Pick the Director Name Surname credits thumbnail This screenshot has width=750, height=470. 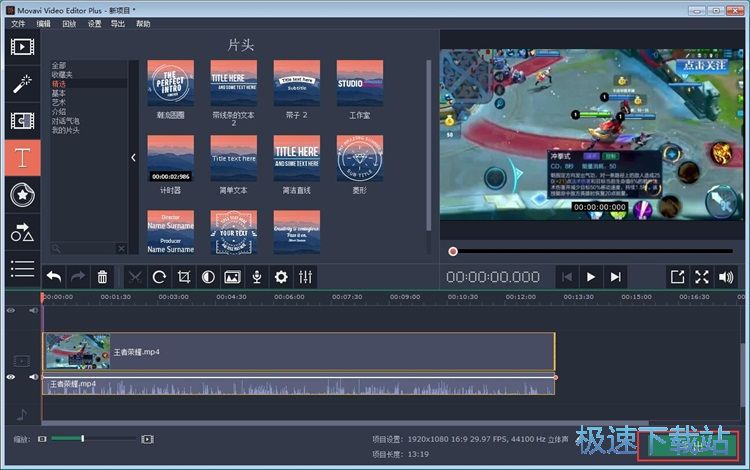(171, 232)
